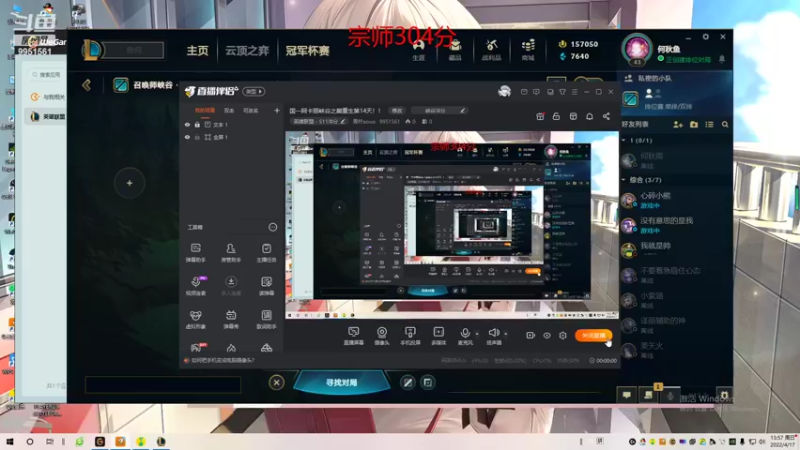Screen dimensions: 800x450
Task: Open the 虚拟形象 tool
Action: [195, 319]
